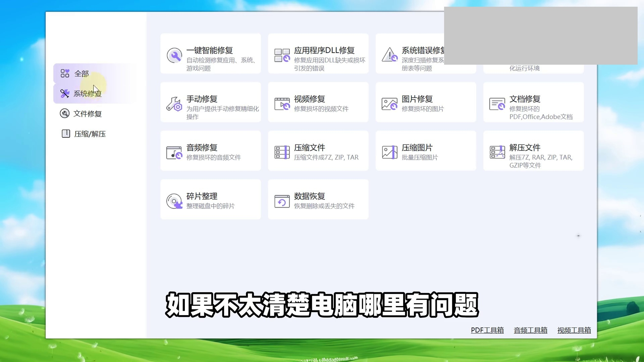Click the 图片修复 picture icon

pyautogui.click(x=389, y=104)
